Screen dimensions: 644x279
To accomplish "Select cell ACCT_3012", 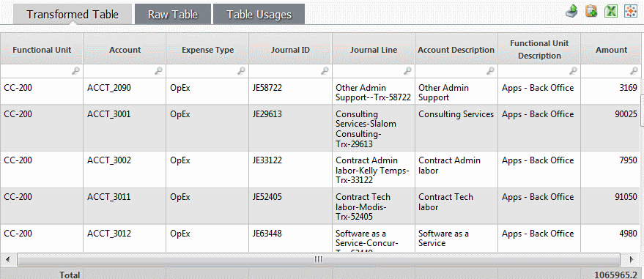I will pos(125,238).
